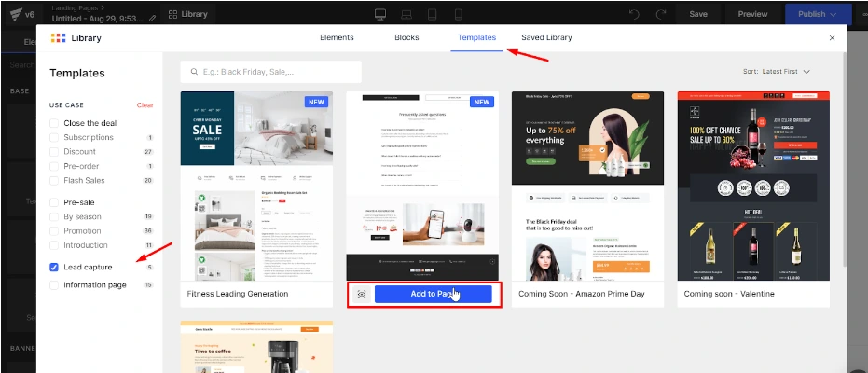
Task: Click the Clear filters link
Action: [x=145, y=105]
